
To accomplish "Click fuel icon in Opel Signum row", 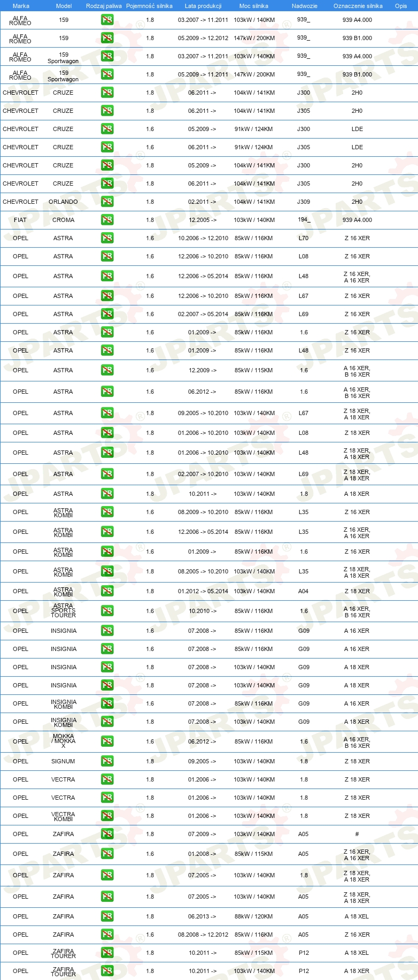I will point(107,761).
